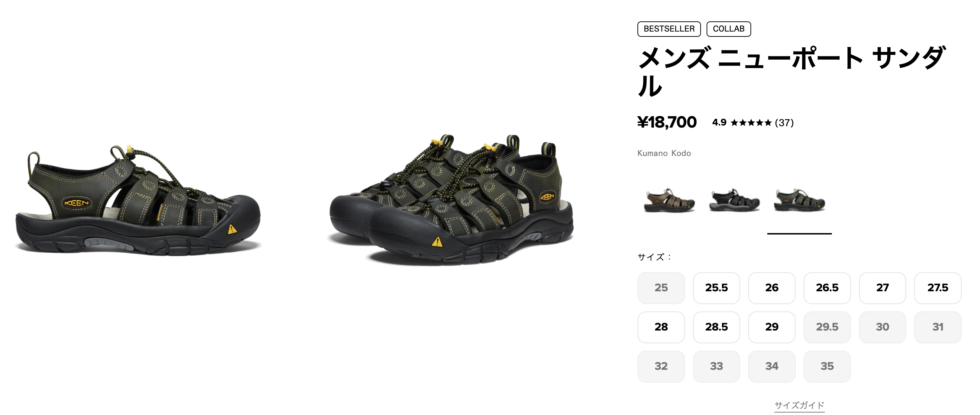This screenshot has width=980, height=415.
Task: Select the black sandal color thumbnail
Action: 734,200
